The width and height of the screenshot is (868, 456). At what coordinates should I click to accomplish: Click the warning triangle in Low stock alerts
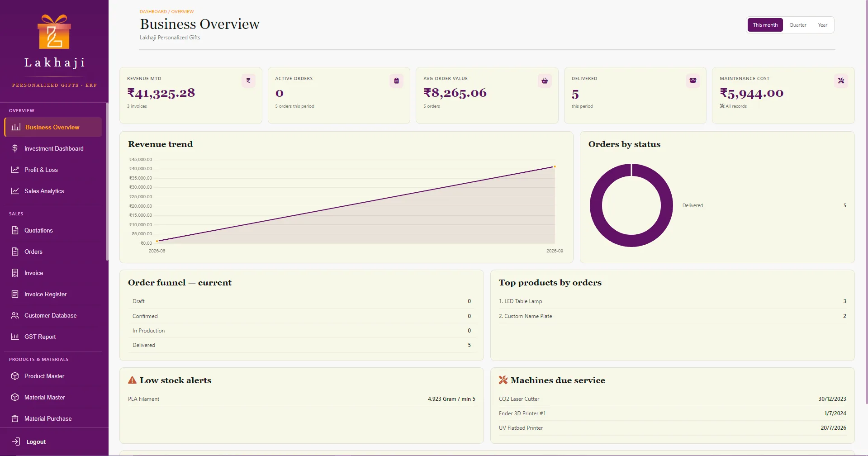pyautogui.click(x=132, y=380)
